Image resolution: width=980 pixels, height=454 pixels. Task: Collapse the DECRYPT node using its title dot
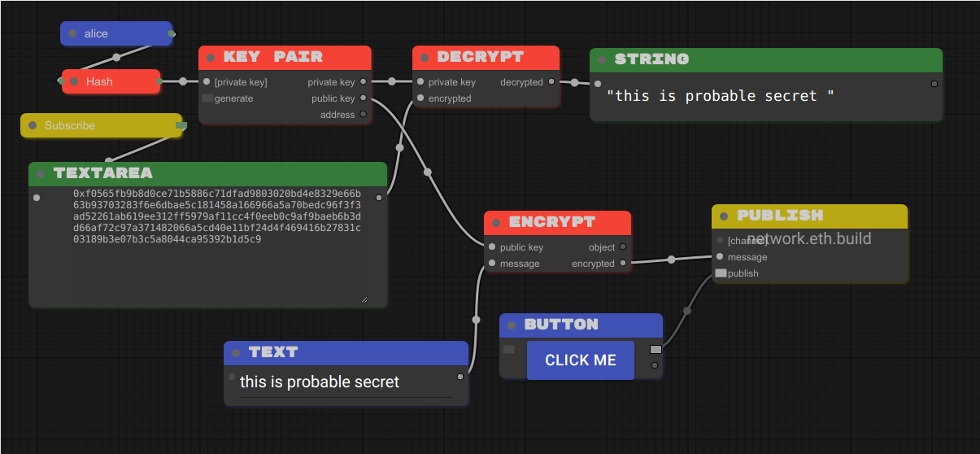coord(425,58)
